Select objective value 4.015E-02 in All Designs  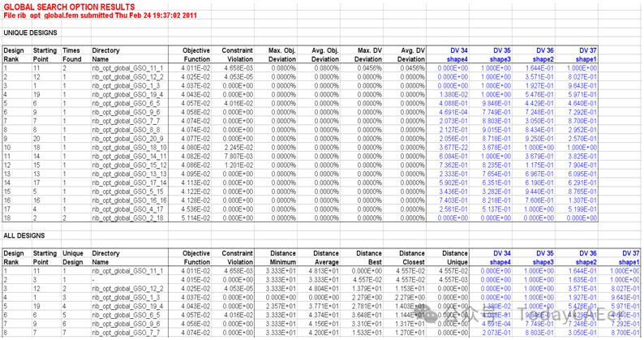[x=195, y=280]
